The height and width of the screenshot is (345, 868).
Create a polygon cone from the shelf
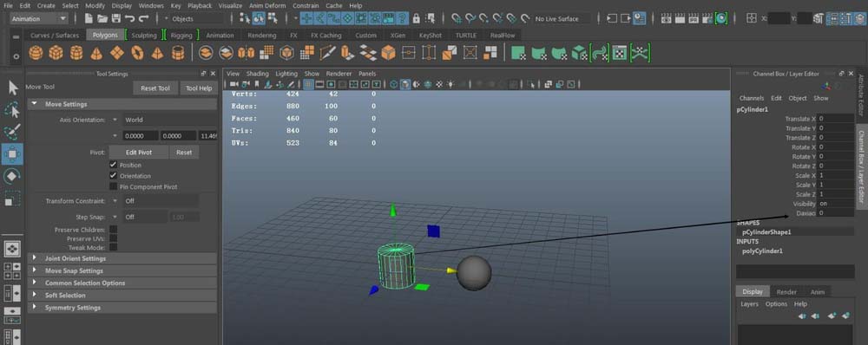coord(96,53)
